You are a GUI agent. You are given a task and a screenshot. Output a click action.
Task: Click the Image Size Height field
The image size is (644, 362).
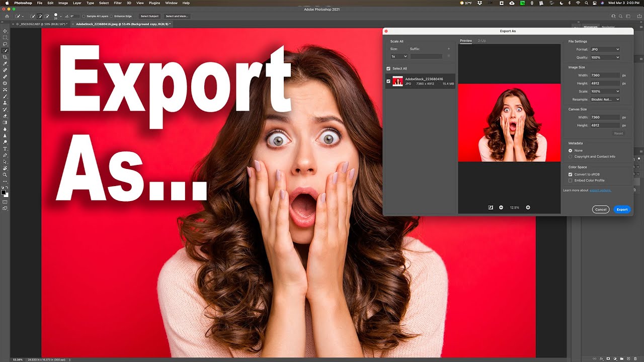coord(605,83)
